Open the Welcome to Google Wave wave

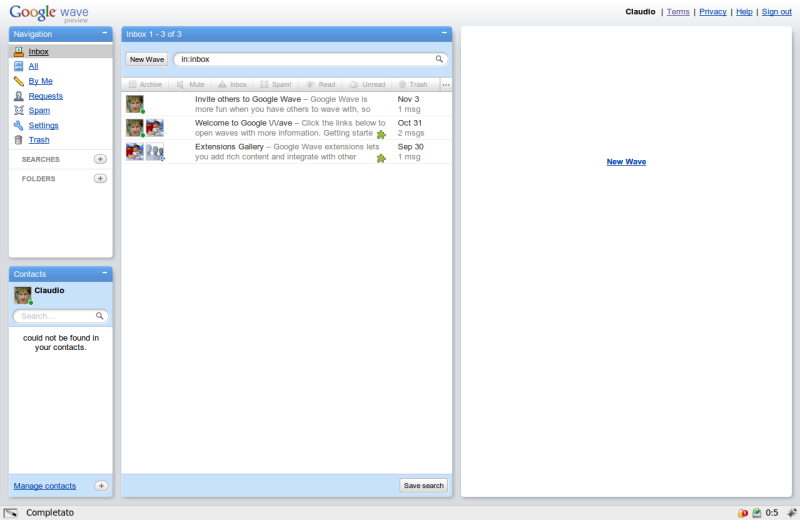pos(286,128)
